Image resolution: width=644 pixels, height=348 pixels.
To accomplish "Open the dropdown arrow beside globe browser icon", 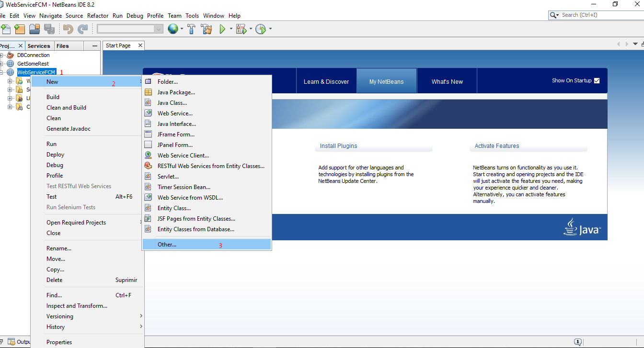I will [x=182, y=29].
